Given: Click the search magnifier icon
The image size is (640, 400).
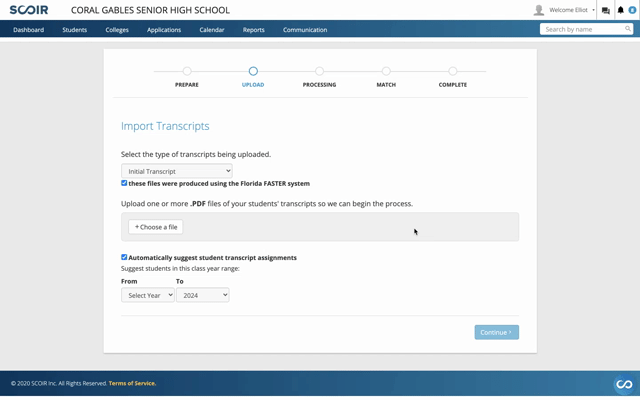Looking at the screenshot, I should (628, 29).
